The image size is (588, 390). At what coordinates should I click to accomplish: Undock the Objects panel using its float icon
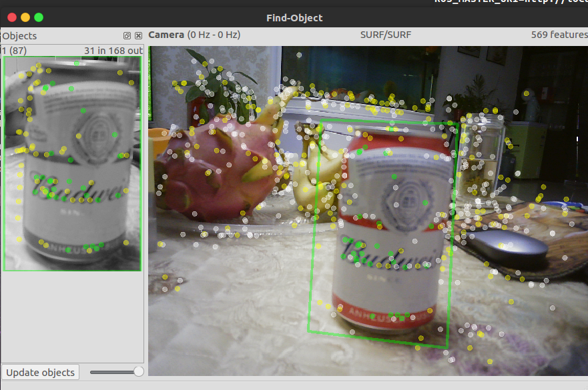click(x=126, y=35)
